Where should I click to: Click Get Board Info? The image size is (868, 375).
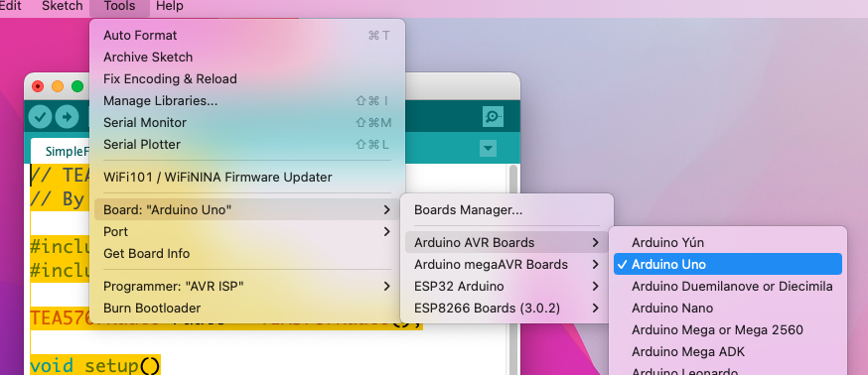coord(247,253)
